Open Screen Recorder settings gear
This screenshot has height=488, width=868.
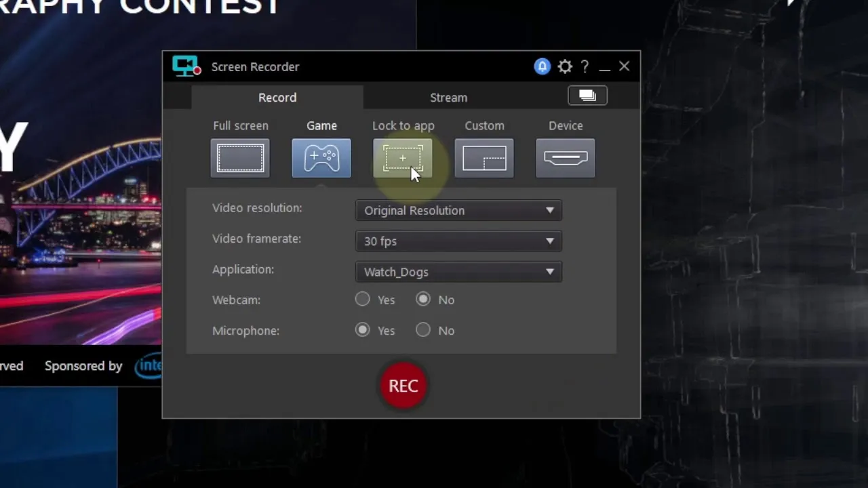[565, 66]
